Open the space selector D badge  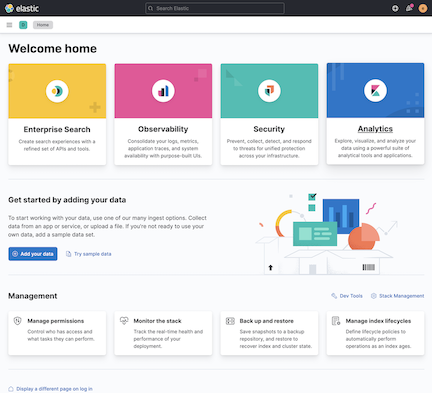point(23,25)
